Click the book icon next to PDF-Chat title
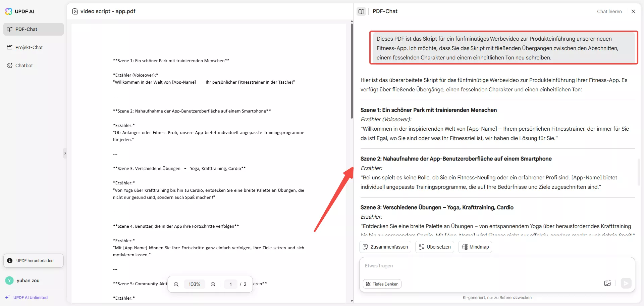This screenshot has height=306, width=644. point(361,11)
